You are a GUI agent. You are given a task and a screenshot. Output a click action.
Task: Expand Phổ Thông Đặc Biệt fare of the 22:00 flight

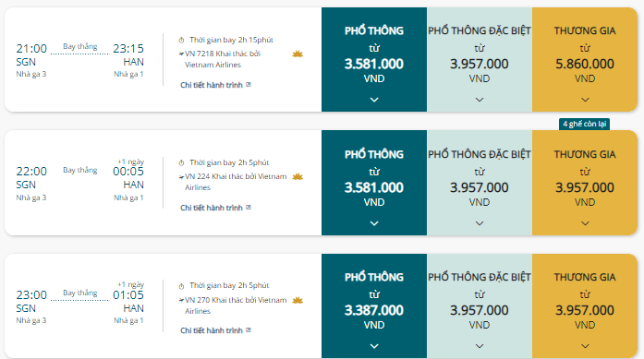(480, 223)
